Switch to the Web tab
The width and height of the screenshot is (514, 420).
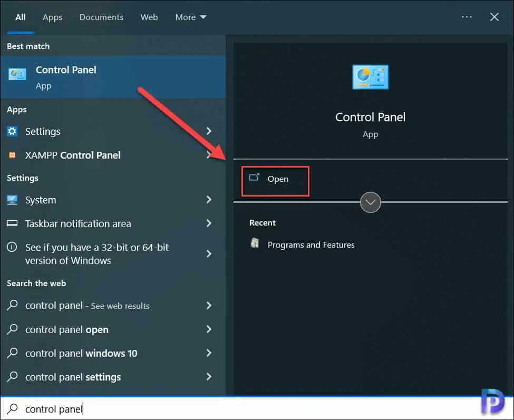pyautogui.click(x=149, y=17)
